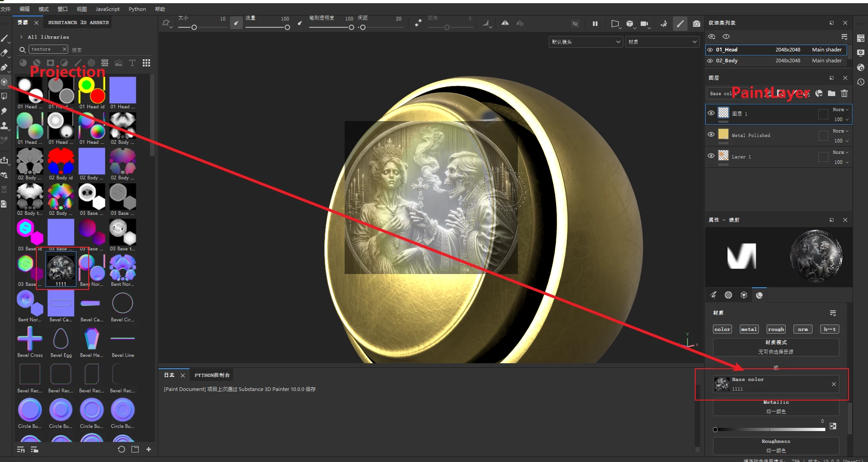Click the asset search magnifier icon
The width and height of the screenshot is (868, 462).
[x=22, y=50]
